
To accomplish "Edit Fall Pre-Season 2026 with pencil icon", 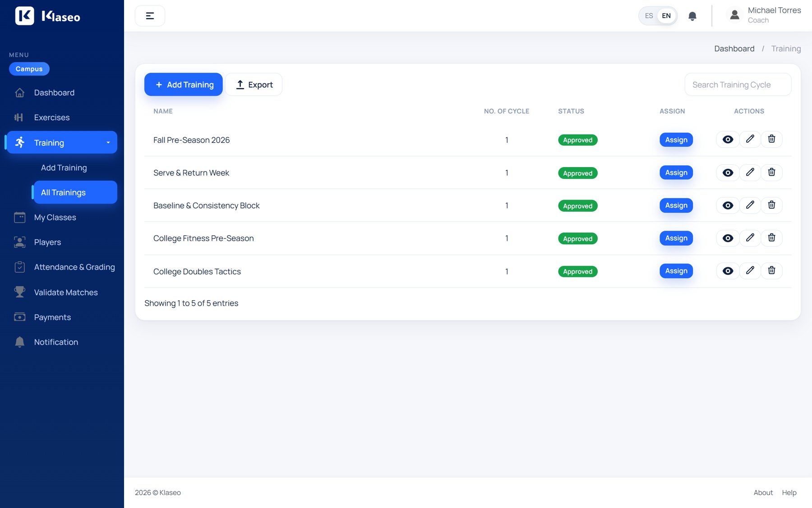I will [x=750, y=139].
